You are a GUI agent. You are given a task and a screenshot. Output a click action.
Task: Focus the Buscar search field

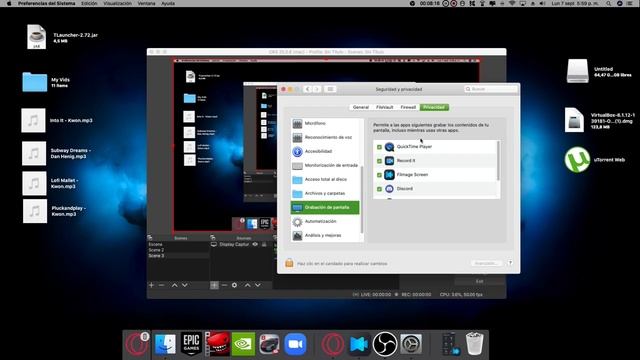490,89
